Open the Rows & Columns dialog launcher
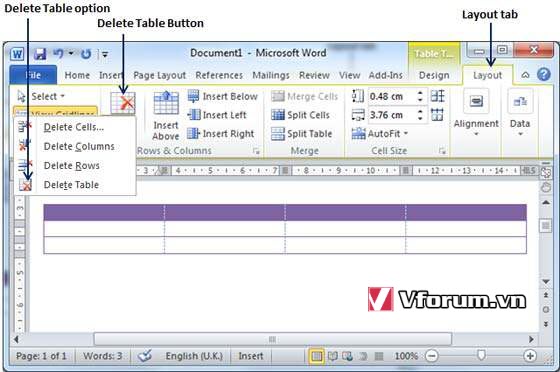Viewport: 560px width, 372px height. tap(256, 151)
